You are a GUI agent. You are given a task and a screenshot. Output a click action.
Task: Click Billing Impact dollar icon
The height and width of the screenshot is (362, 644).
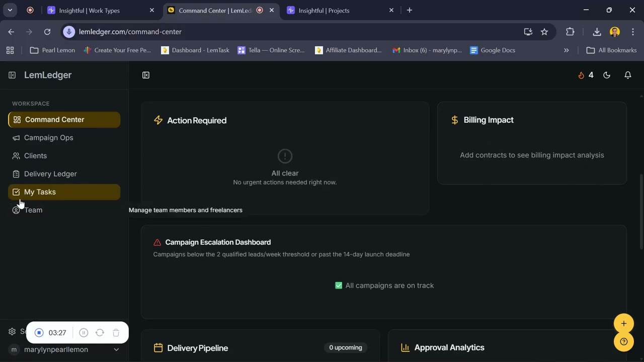454,120
